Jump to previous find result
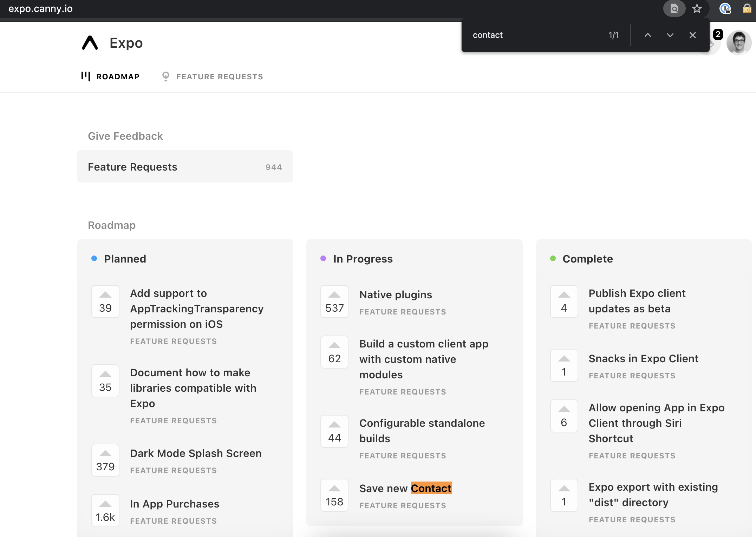 648,35
